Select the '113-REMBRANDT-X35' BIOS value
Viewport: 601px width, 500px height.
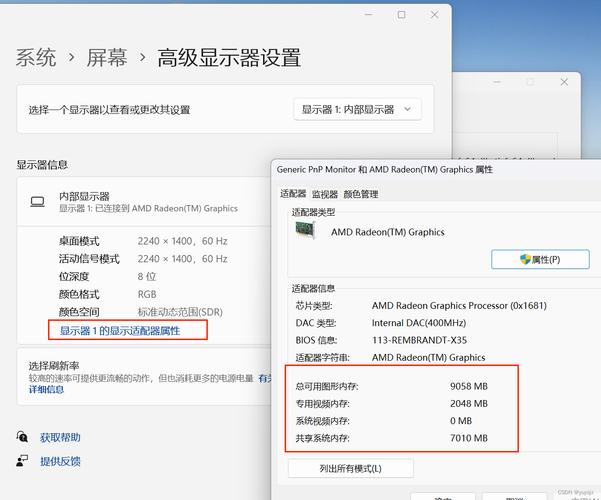pos(419,340)
